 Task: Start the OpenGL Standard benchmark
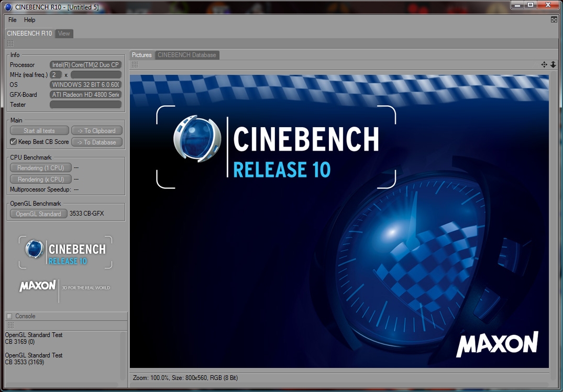coord(38,214)
